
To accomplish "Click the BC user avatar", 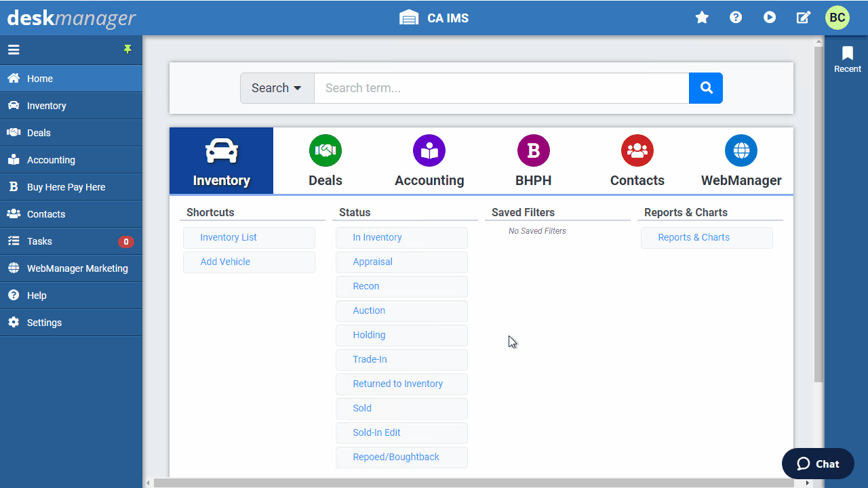I will tap(837, 18).
